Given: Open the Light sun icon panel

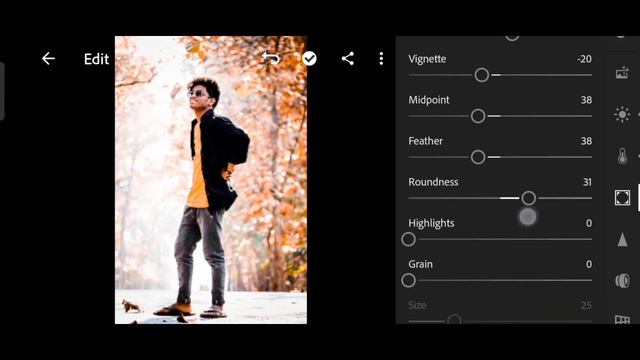Looking at the screenshot, I should coord(622,114).
